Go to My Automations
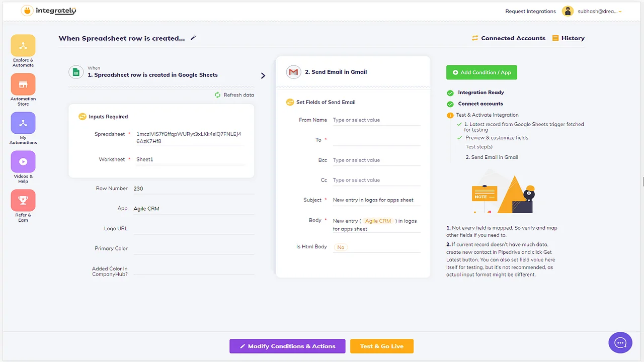Image resolution: width=644 pixels, height=362 pixels. (23, 128)
